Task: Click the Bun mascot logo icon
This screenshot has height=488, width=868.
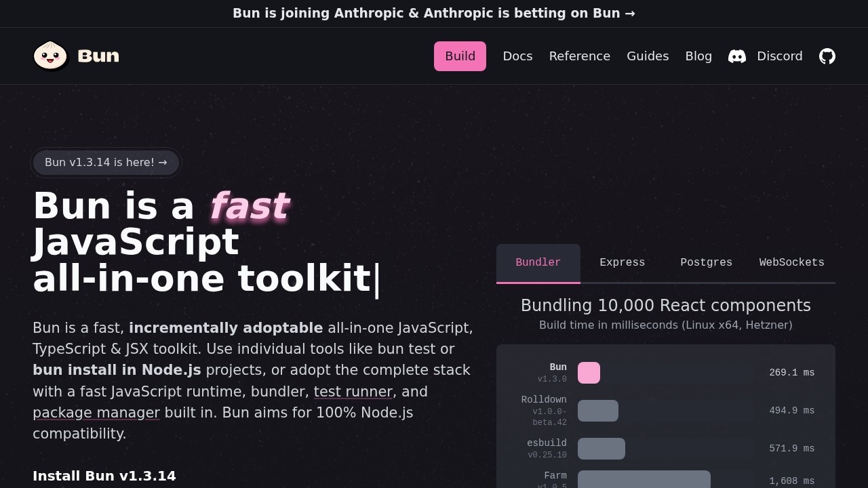Action: coord(51,56)
